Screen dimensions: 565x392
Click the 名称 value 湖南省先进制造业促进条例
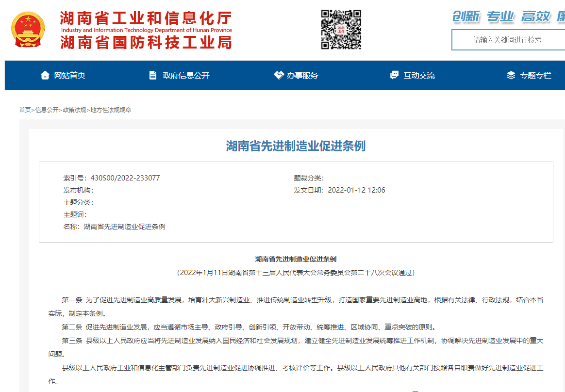coord(125,227)
